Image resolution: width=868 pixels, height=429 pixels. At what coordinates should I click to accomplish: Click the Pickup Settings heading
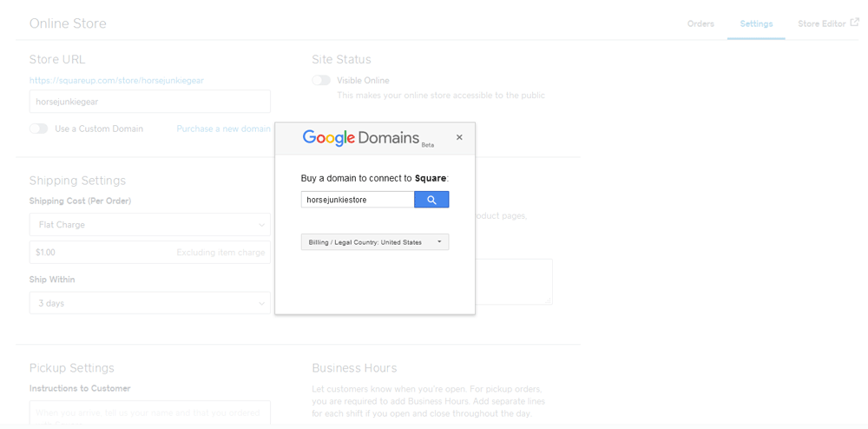pyautogui.click(x=71, y=368)
